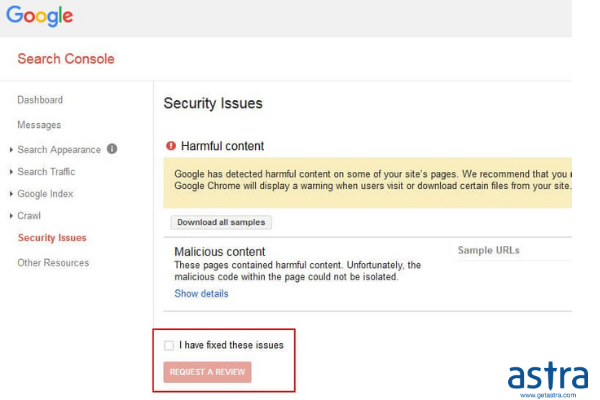Expand the Search Appearance arrow
This screenshot has width=600, height=400.
(x=11, y=150)
